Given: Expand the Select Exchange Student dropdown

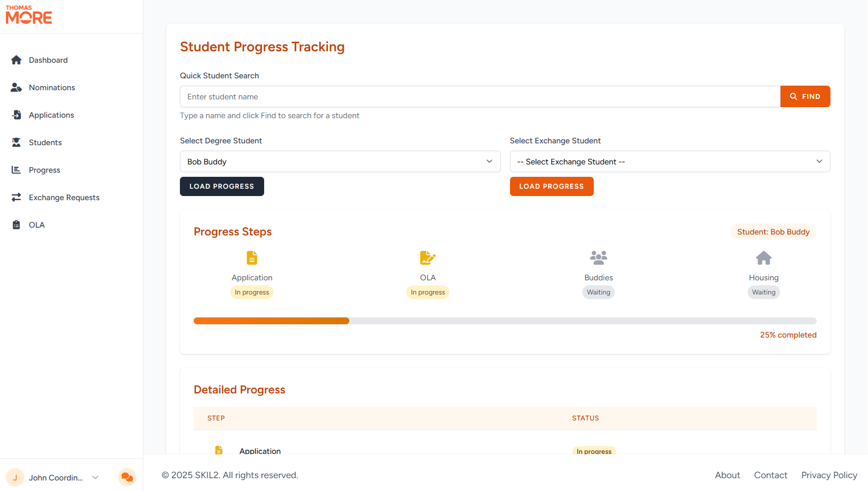Looking at the screenshot, I should [x=670, y=161].
